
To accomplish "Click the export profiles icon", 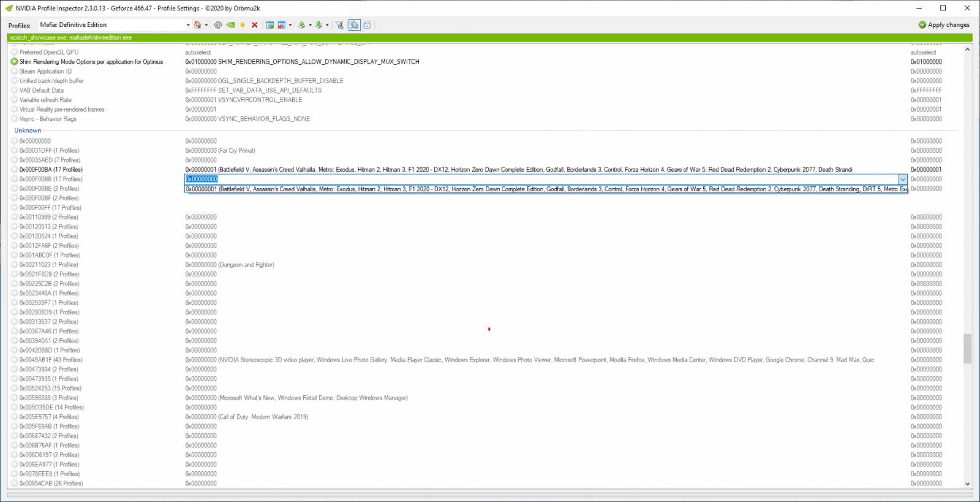I will click(x=301, y=25).
